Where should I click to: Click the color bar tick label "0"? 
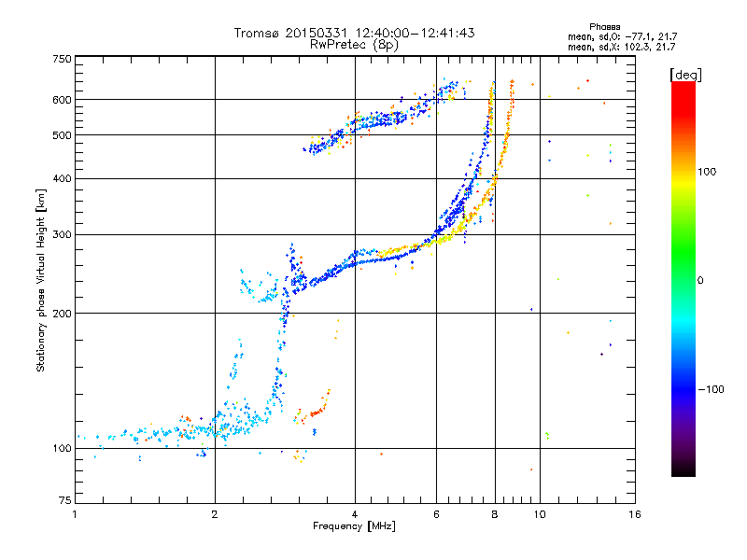[x=700, y=281]
